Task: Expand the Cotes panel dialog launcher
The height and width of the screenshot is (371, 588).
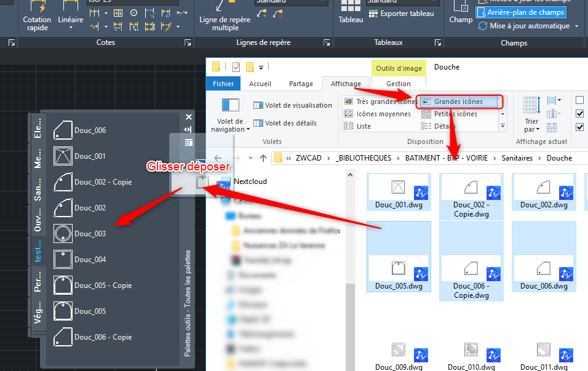Action: point(188,43)
